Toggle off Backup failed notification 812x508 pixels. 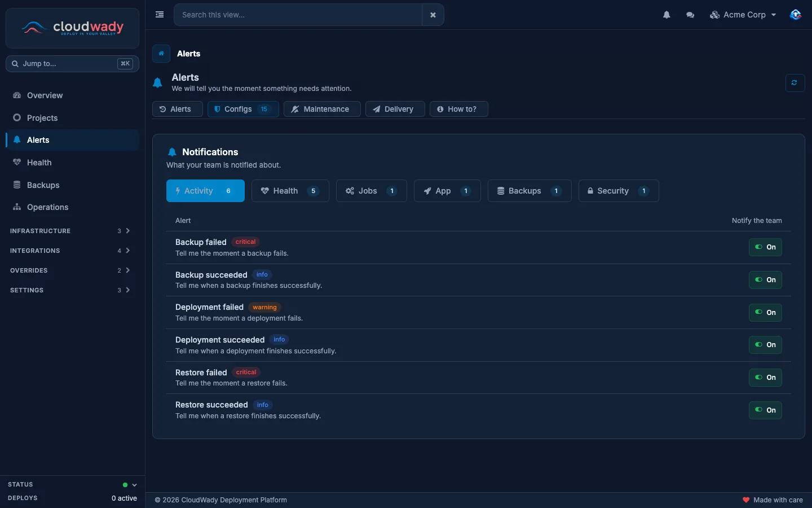point(765,247)
